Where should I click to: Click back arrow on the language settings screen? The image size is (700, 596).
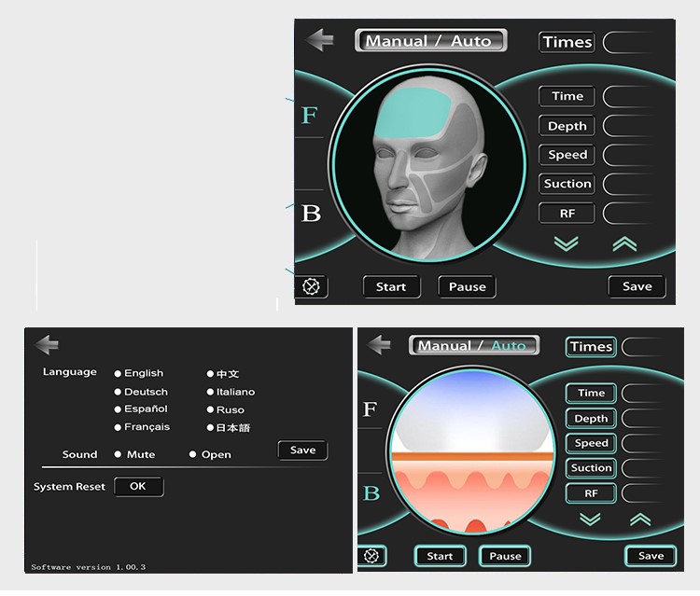(x=47, y=344)
